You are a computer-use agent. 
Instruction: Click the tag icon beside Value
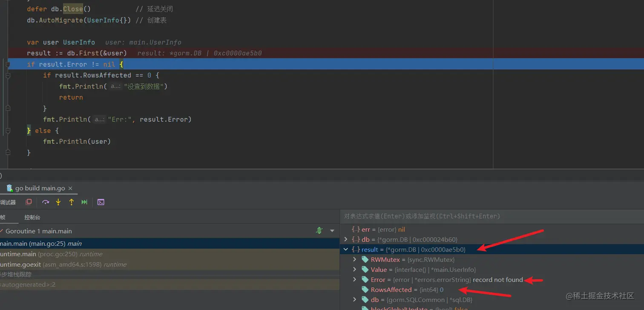365,270
